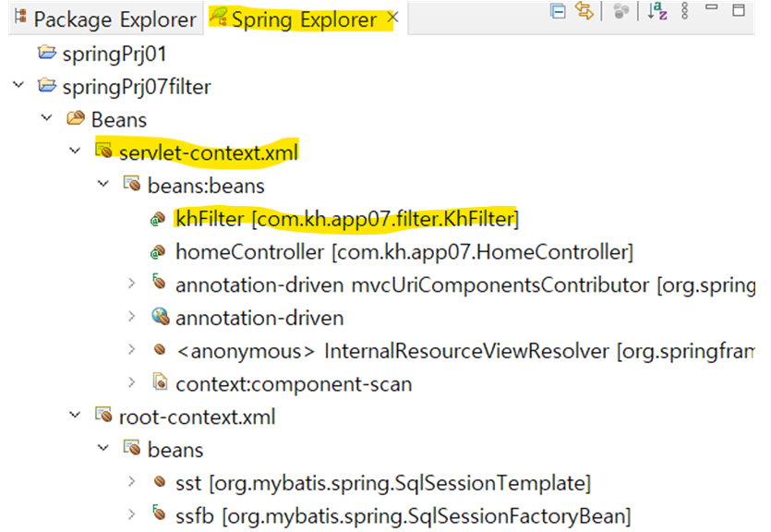This screenshot has width=771, height=532.
Task: Select khFilter [com.kh.app07.filter.KhFilter] bean
Action: coord(347,219)
